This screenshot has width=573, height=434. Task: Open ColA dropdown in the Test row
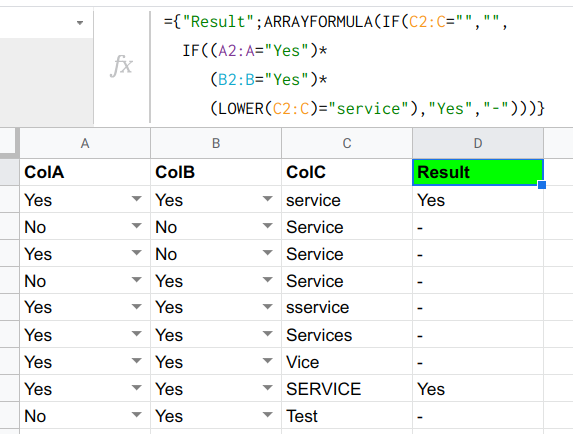(x=137, y=415)
